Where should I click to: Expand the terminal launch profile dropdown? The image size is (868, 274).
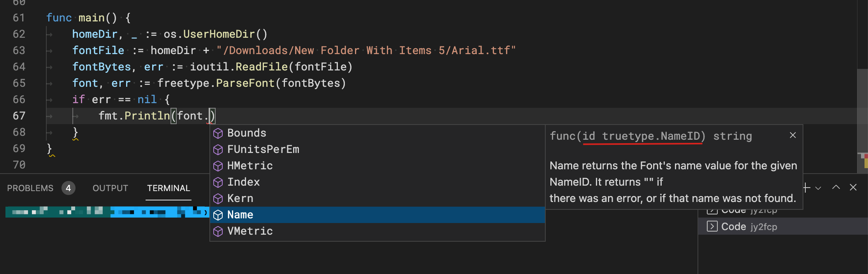(818, 188)
